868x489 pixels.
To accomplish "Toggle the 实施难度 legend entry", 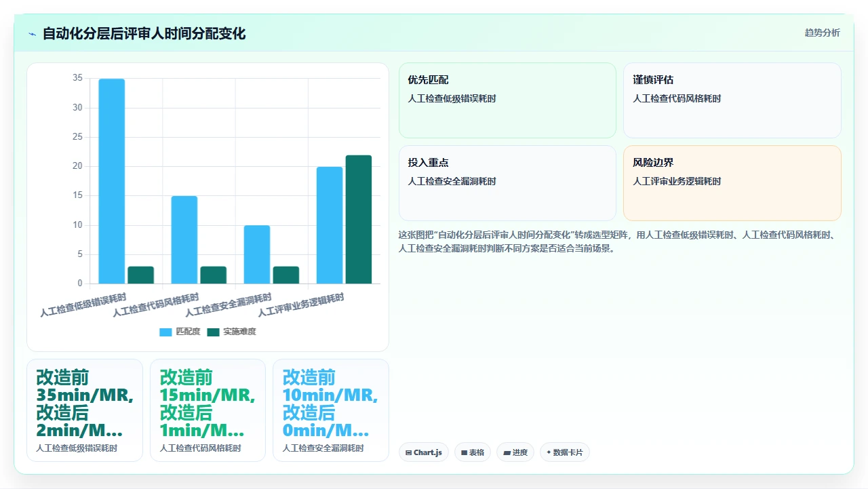I will (x=231, y=332).
